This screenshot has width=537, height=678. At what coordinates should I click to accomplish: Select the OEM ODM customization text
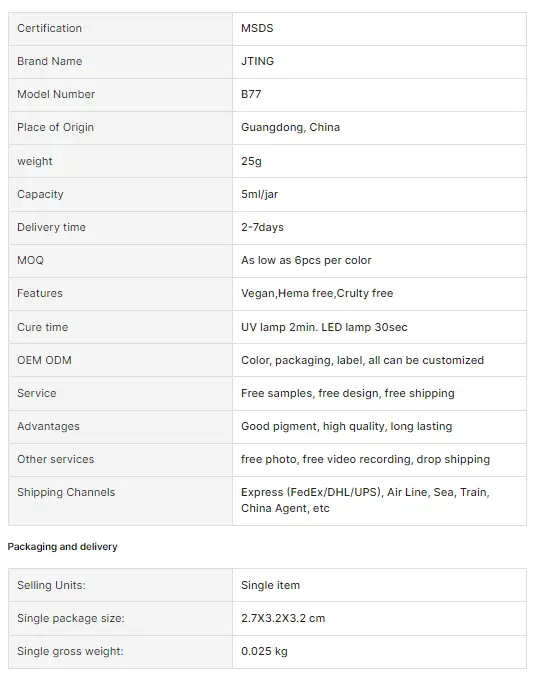point(362,360)
